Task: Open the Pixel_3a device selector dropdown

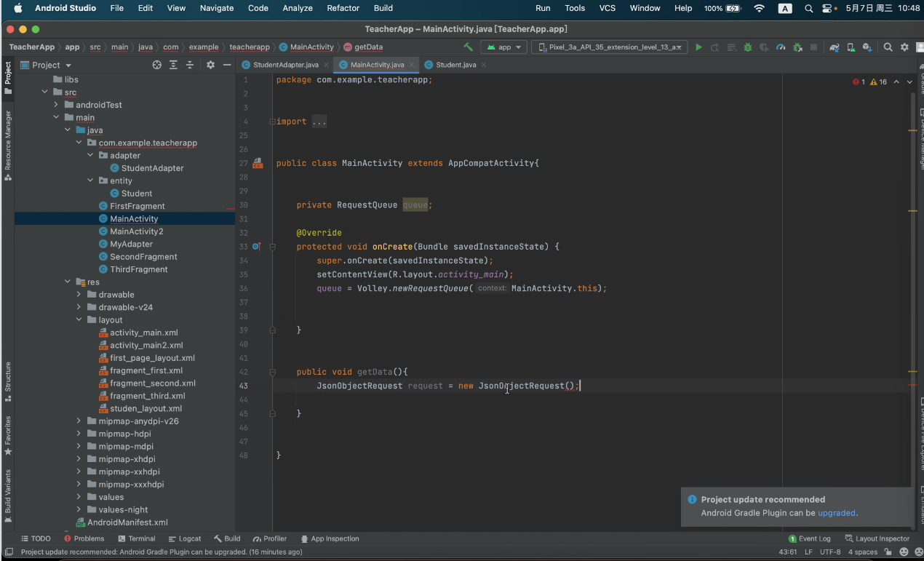Action: pos(610,47)
